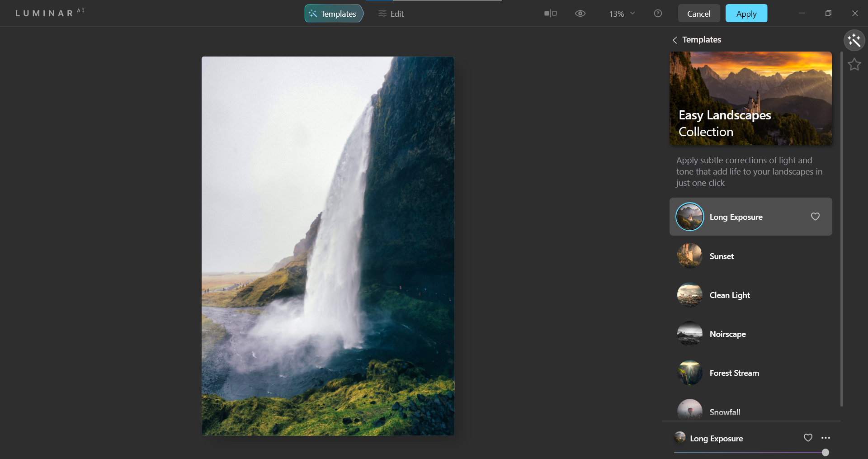Apply the Noirscape template
This screenshot has height=459, width=868.
750,334
